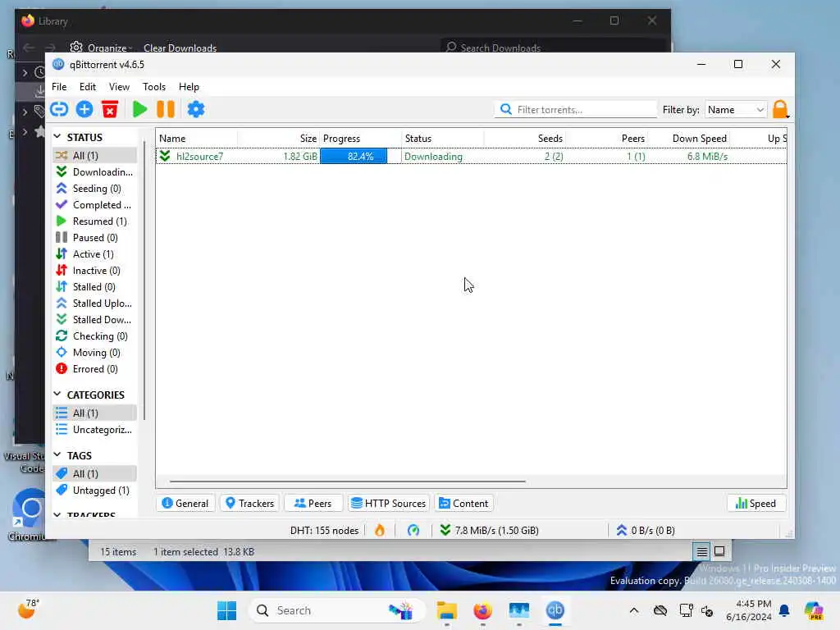This screenshot has width=840, height=630.
Task: Click the red Remove torrent trash icon
Action: click(110, 109)
